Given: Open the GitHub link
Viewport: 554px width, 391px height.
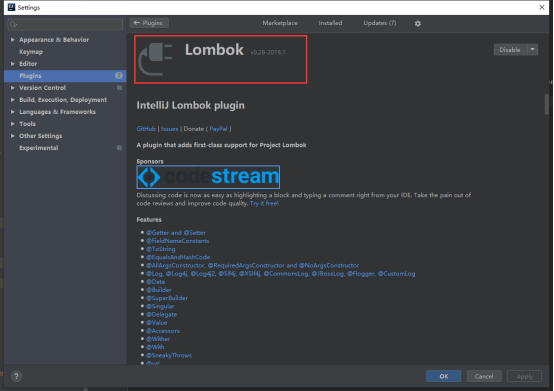Looking at the screenshot, I should click(146, 129).
